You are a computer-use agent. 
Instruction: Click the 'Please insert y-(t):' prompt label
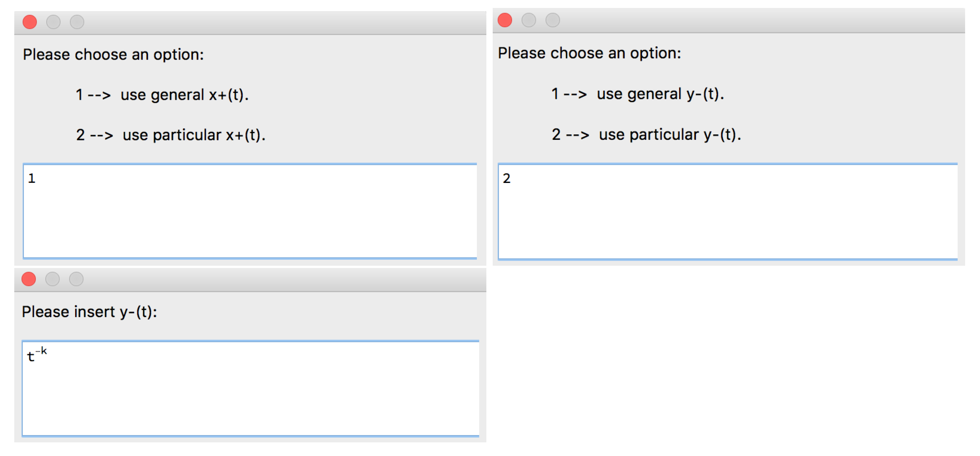89,312
